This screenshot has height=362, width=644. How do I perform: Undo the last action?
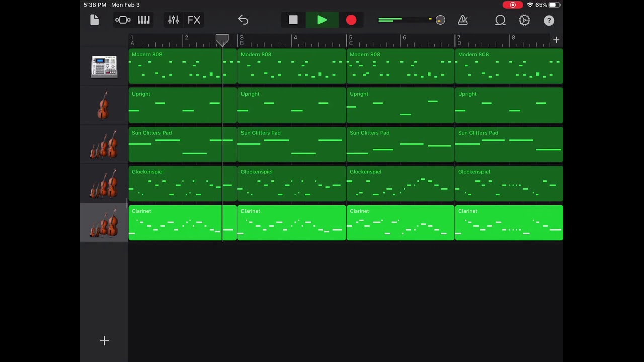click(x=243, y=20)
